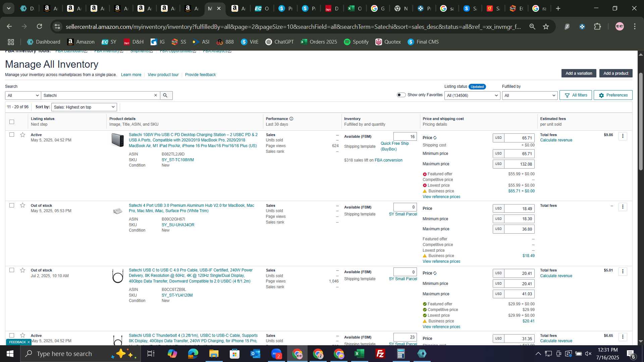Click the Satechi 108W charging station thumbnail
This screenshot has width=644, height=362.
(x=118, y=140)
